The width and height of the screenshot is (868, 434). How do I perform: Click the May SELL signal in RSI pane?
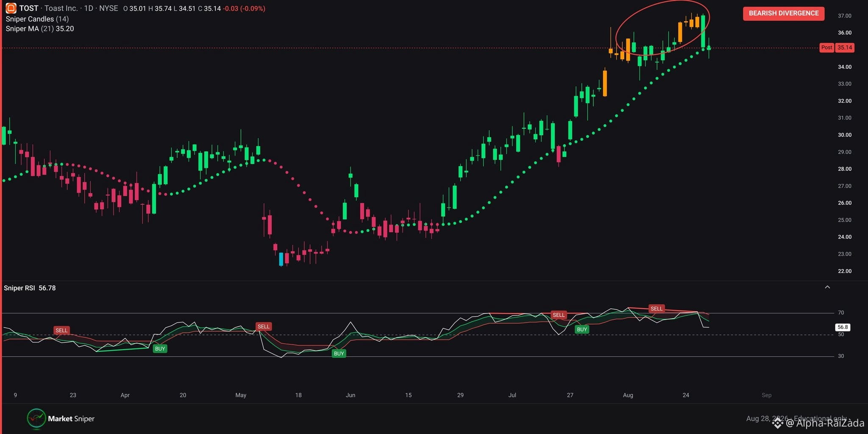tap(264, 326)
